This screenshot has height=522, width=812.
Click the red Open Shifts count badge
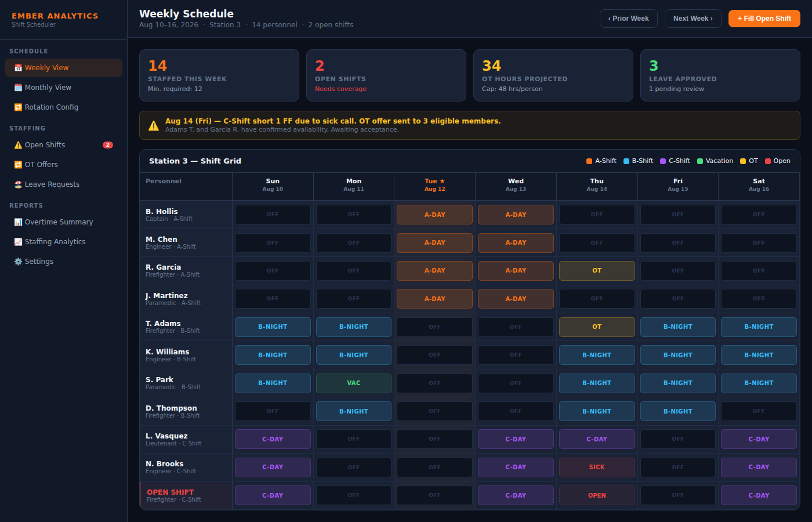[108, 145]
